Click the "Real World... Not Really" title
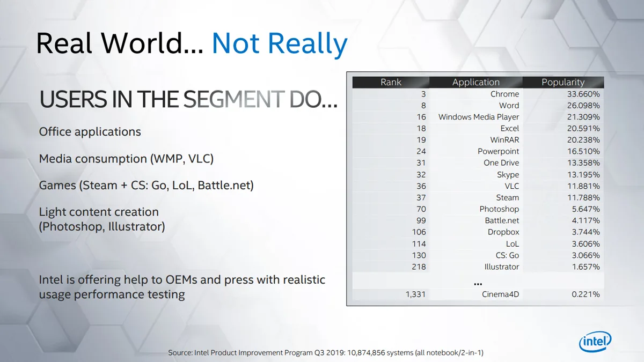644x362 pixels. click(x=192, y=44)
